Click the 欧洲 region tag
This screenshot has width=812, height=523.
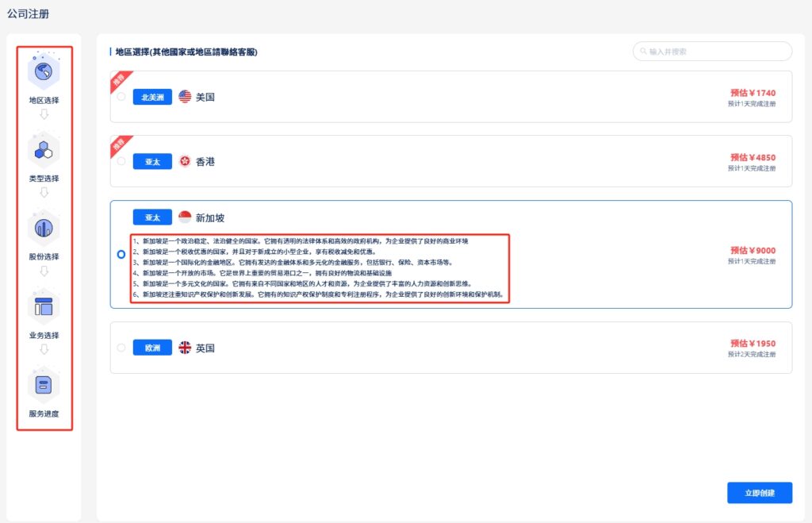coord(152,348)
